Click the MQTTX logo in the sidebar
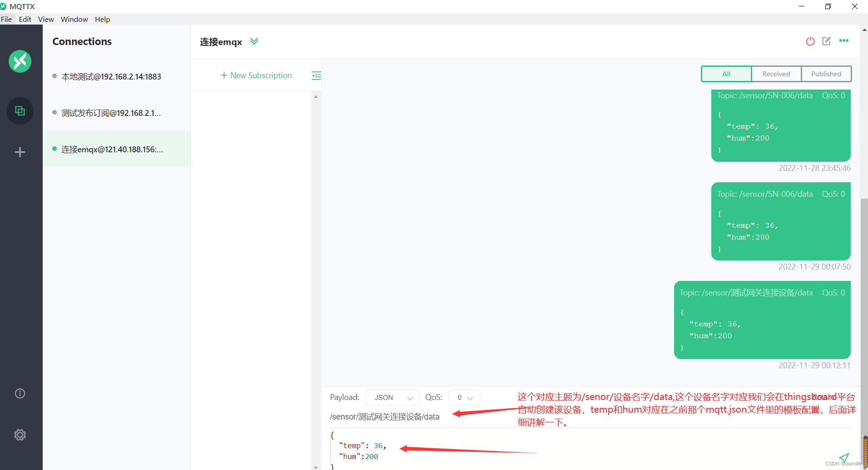The width and height of the screenshot is (868, 470). point(20,61)
